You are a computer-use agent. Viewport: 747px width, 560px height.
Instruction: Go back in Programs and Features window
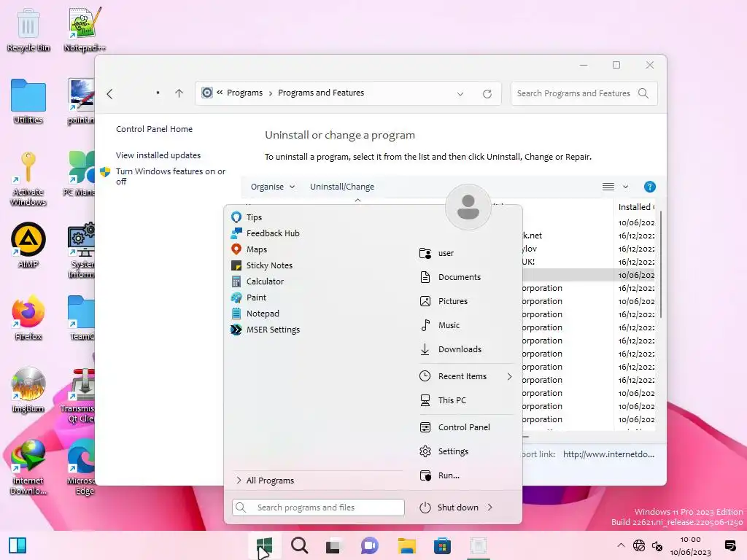pos(110,94)
